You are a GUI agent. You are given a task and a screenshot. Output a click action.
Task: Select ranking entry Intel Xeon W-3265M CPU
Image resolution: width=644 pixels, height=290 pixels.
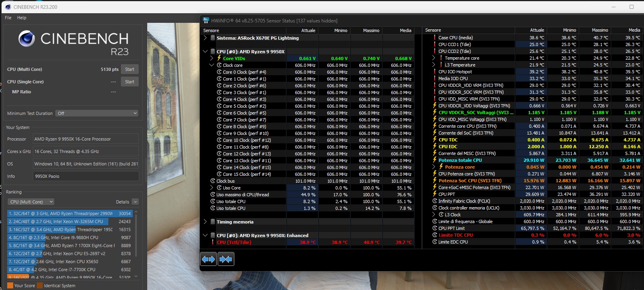tap(70, 222)
